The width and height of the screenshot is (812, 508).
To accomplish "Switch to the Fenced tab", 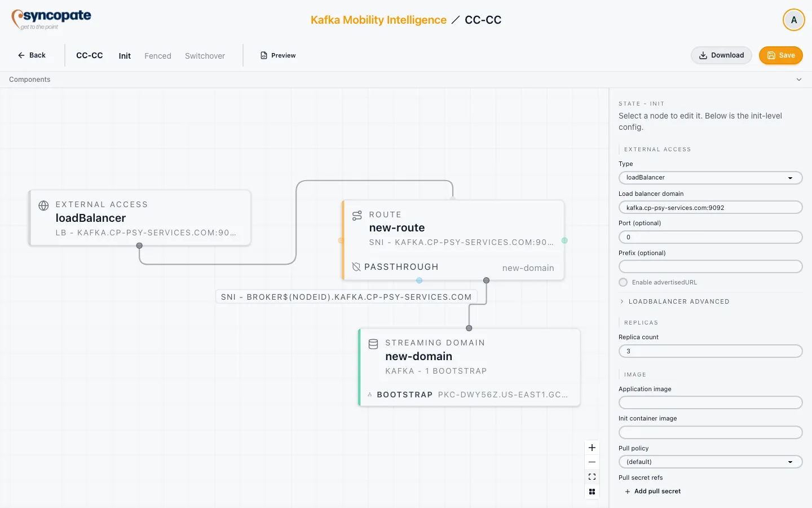I will point(158,56).
